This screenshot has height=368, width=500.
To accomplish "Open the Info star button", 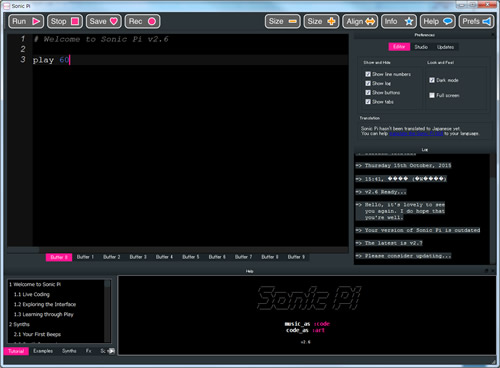I will (399, 21).
